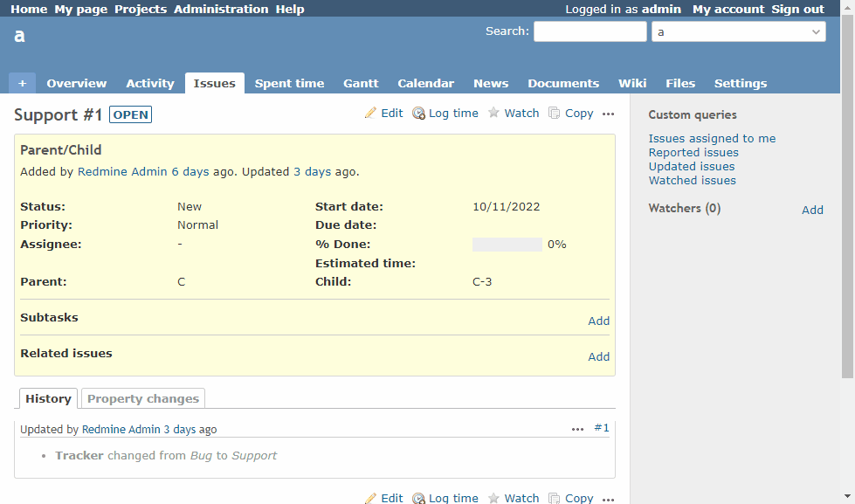Go to Administration in the top menu
The height and width of the screenshot is (504, 855).
point(221,9)
